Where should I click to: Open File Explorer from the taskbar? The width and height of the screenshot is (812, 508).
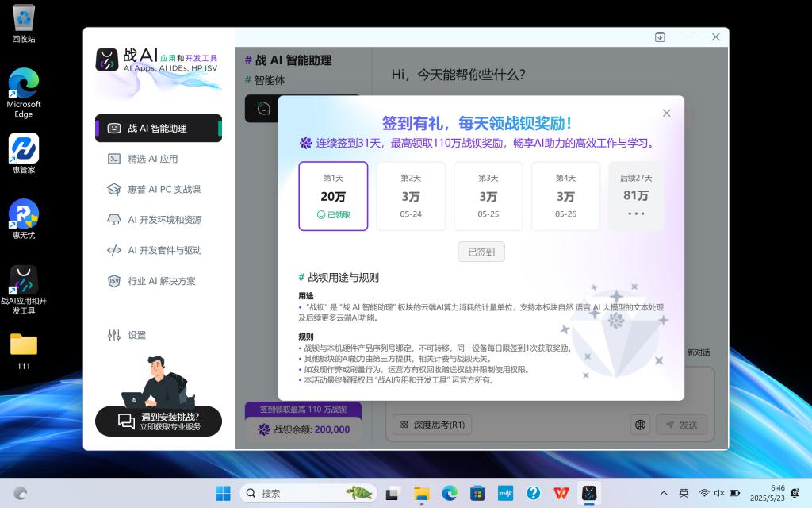[x=422, y=493]
